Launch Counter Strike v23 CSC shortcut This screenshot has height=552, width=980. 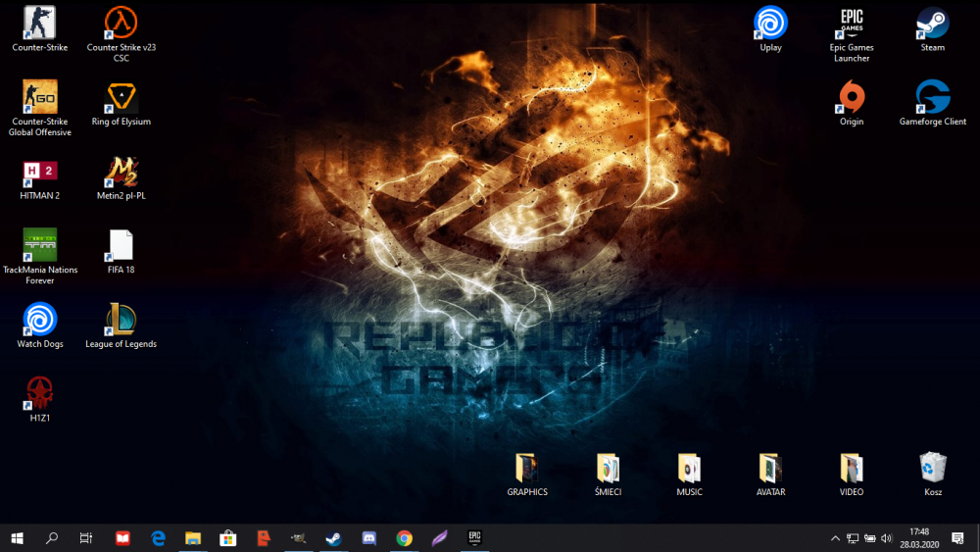pyautogui.click(x=122, y=33)
